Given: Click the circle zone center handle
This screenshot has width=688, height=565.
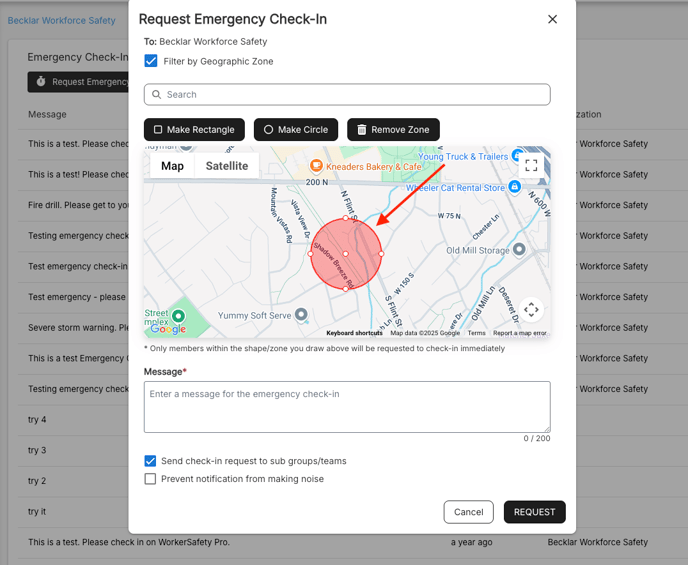Looking at the screenshot, I should coord(346,254).
